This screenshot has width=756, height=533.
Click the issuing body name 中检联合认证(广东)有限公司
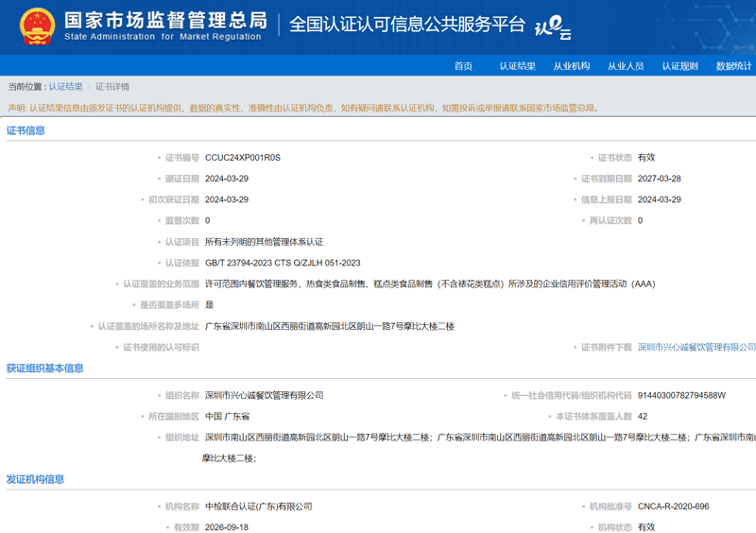[x=258, y=507]
